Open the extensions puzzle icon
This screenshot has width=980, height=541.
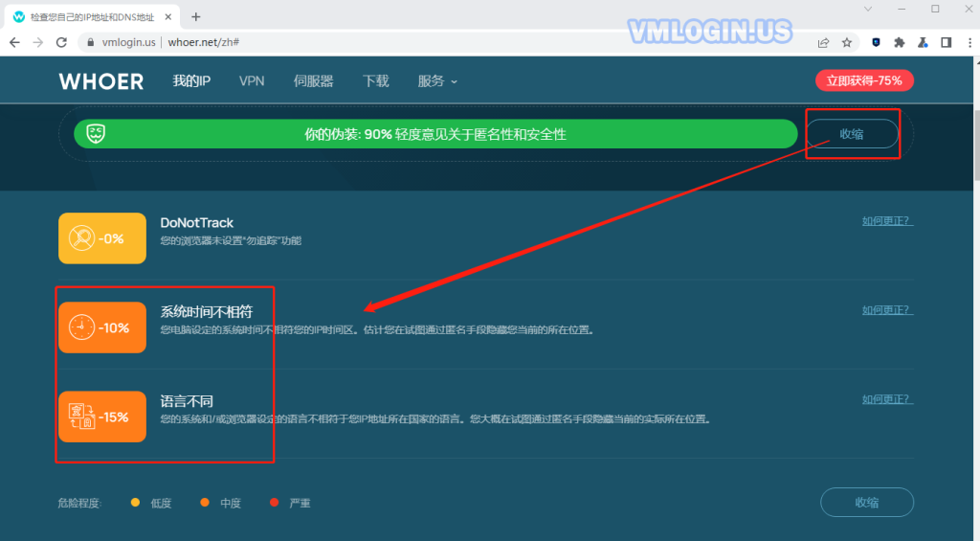click(900, 42)
